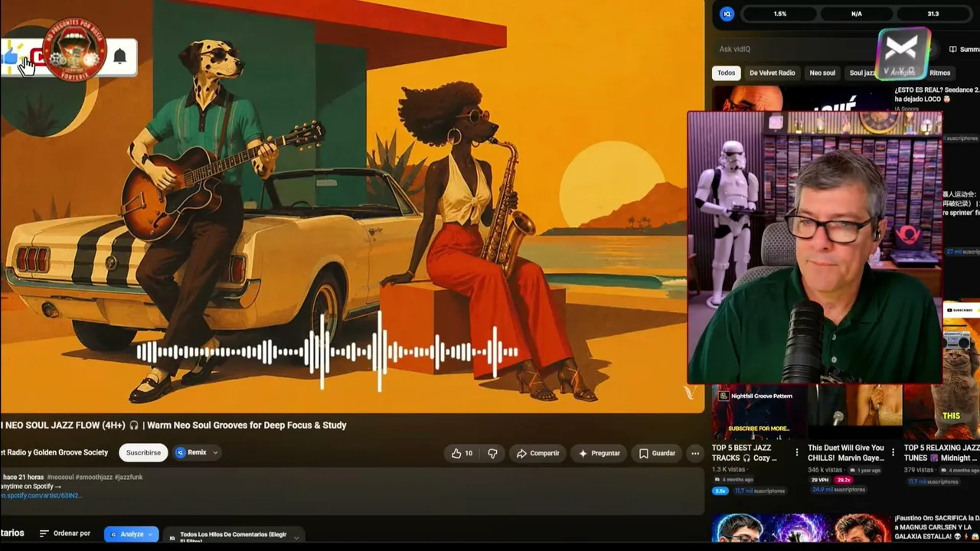The width and height of the screenshot is (980, 551).
Task: Click the N/A vidIQ stat pill
Action: point(857,14)
